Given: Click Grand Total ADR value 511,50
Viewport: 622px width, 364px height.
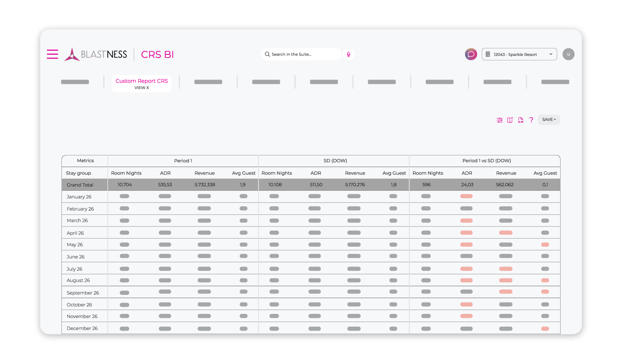Looking at the screenshot, I should click(316, 185).
